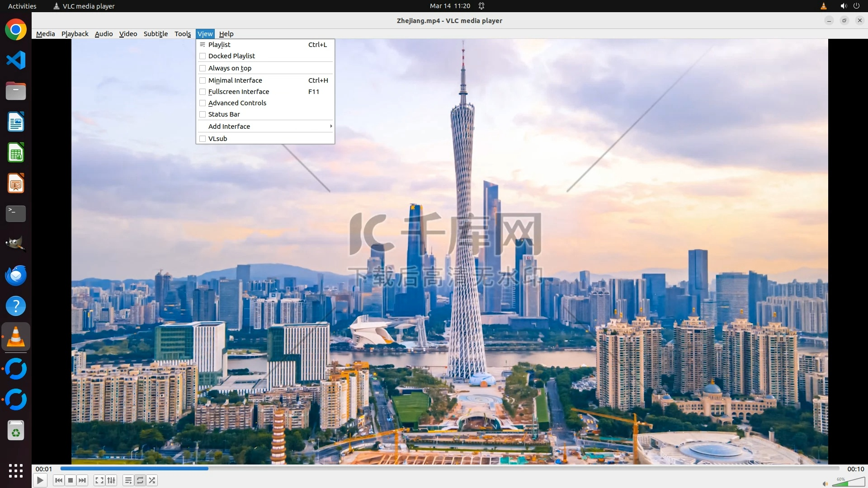
Task: Skip to next media track
Action: (x=82, y=480)
